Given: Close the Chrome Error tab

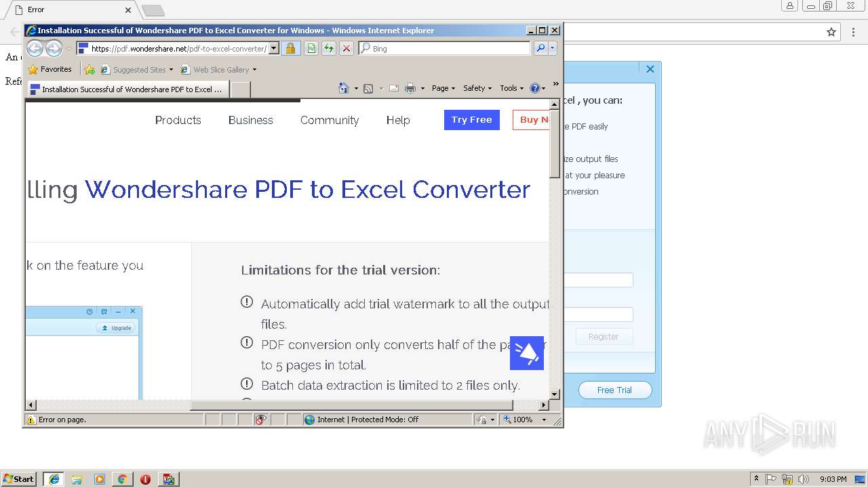Looking at the screenshot, I should (x=129, y=10).
